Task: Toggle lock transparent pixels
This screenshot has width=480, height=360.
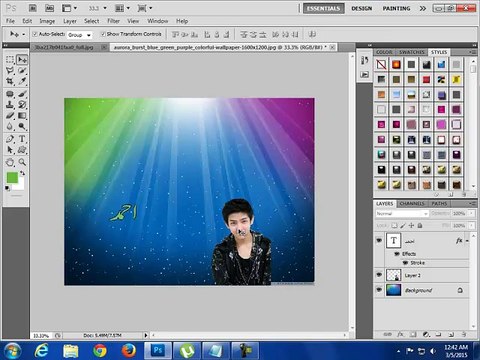Action: tap(394, 226)
